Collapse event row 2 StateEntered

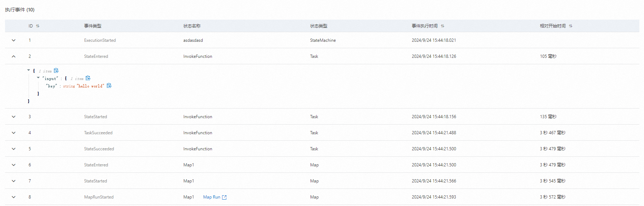[14, 56]
